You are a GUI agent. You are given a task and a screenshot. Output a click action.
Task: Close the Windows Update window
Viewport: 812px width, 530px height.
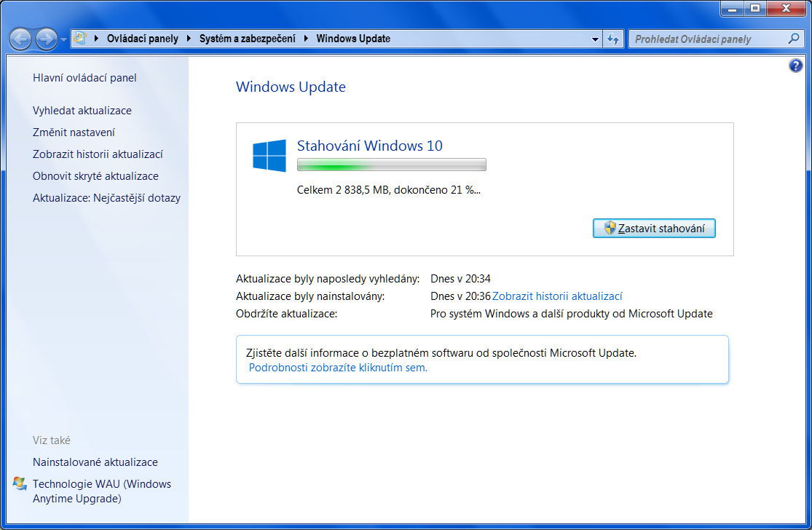pos(786,8)
